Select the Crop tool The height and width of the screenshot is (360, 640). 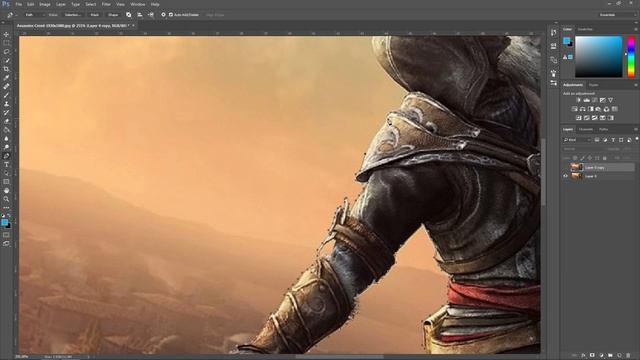pos(6,69)
